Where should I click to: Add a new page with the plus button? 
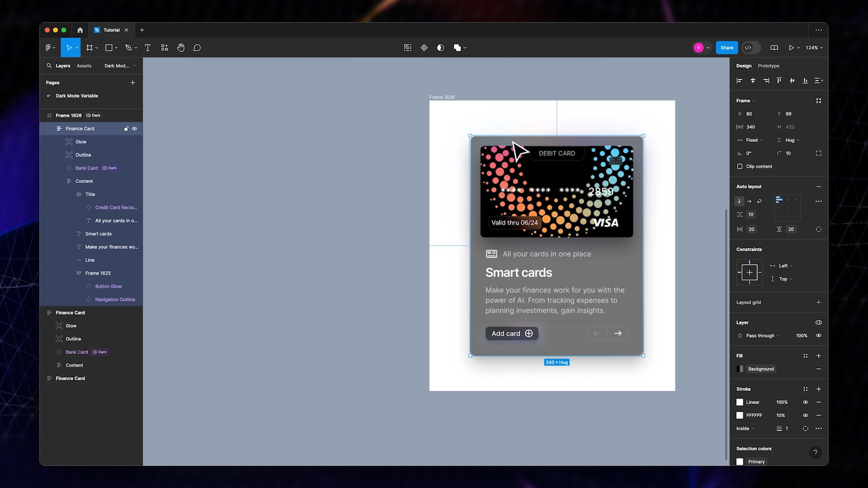(x=132, y=82)
